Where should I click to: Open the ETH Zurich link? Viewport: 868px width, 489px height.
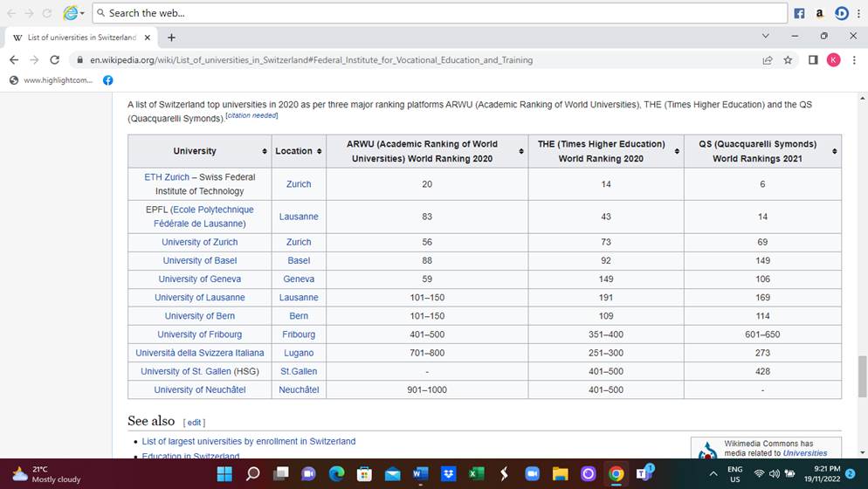point(167,177)
